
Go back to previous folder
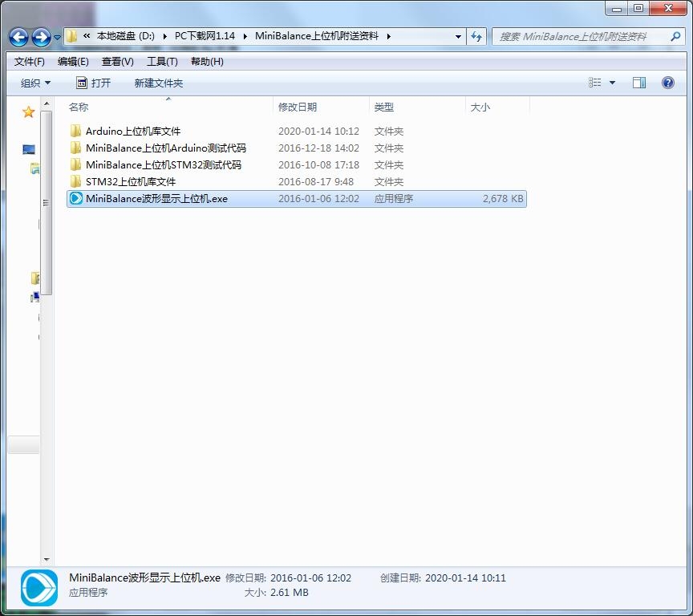click(x=18, y=37)
